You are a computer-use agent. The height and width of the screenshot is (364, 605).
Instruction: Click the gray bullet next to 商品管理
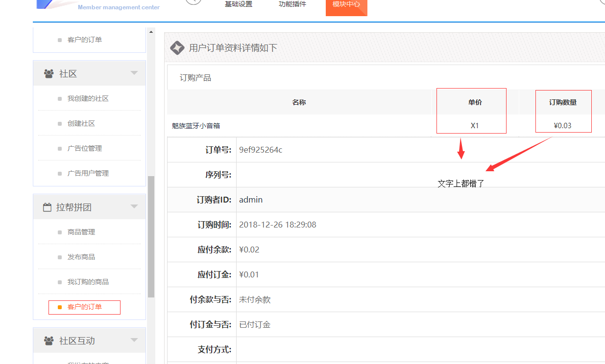coord(60,232)
